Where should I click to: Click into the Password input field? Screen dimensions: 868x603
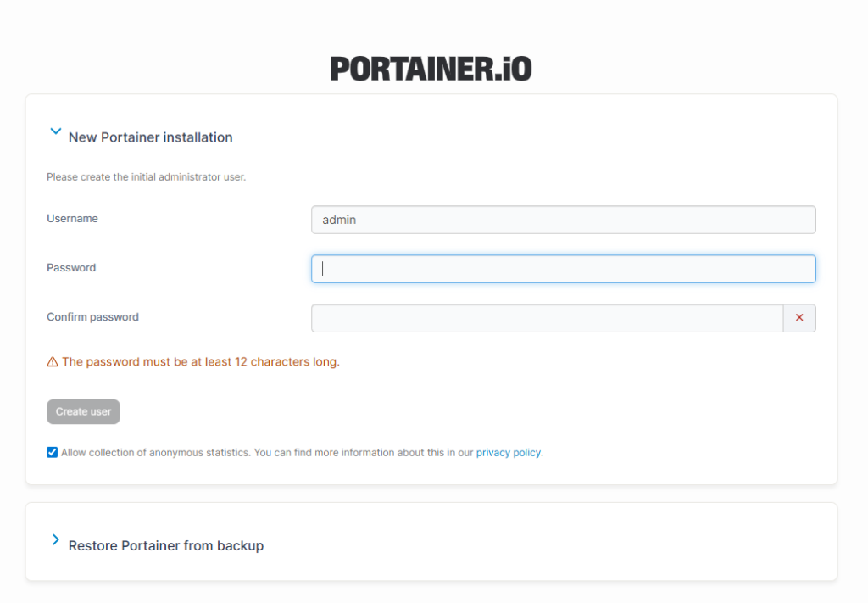coord(563,269)
